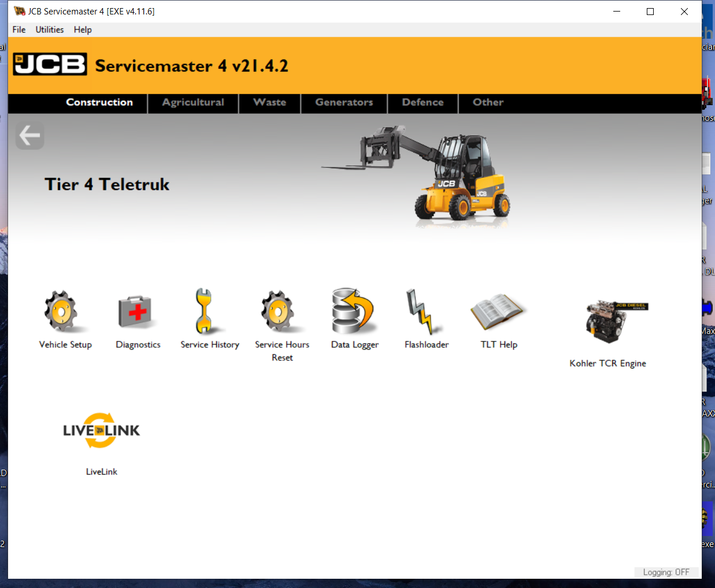
Task: Launch the LiveLink icon
Action: [x=101, y=431]
